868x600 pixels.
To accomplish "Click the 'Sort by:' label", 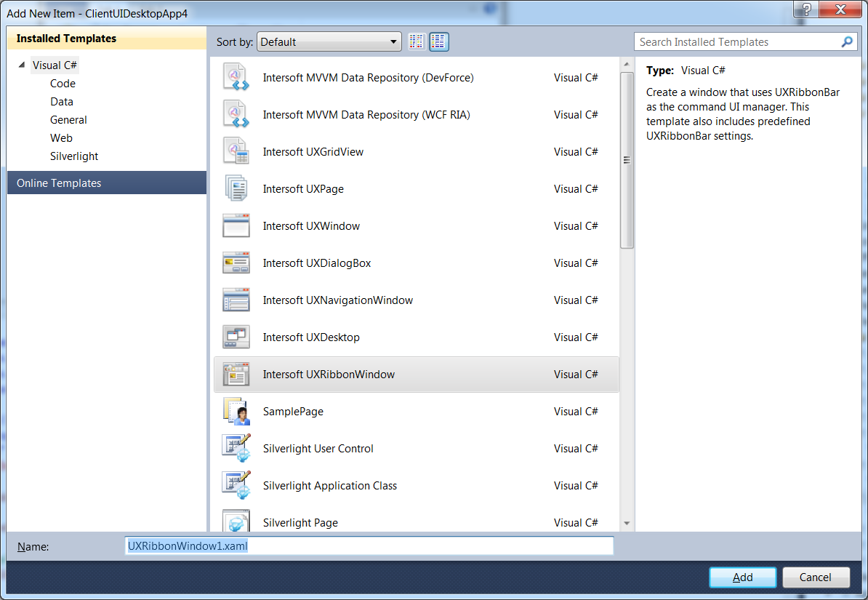I will pyautogui.click(x=235, y=42).
